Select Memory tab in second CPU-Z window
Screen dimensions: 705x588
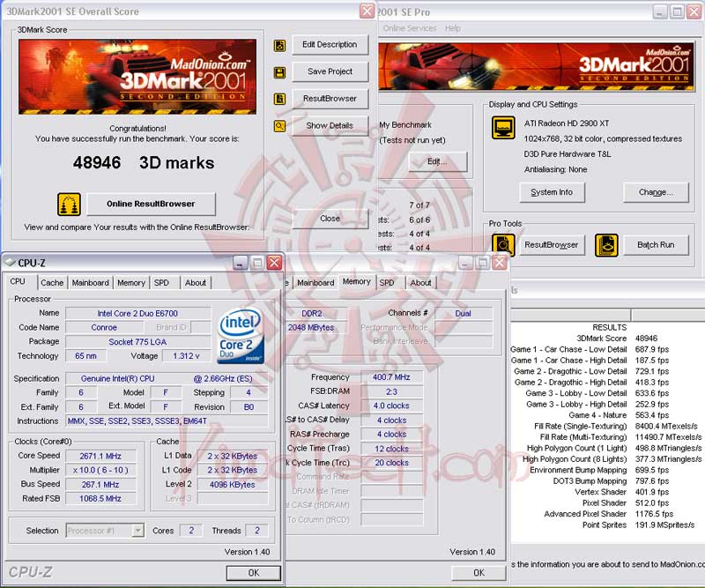pos(357,281)
